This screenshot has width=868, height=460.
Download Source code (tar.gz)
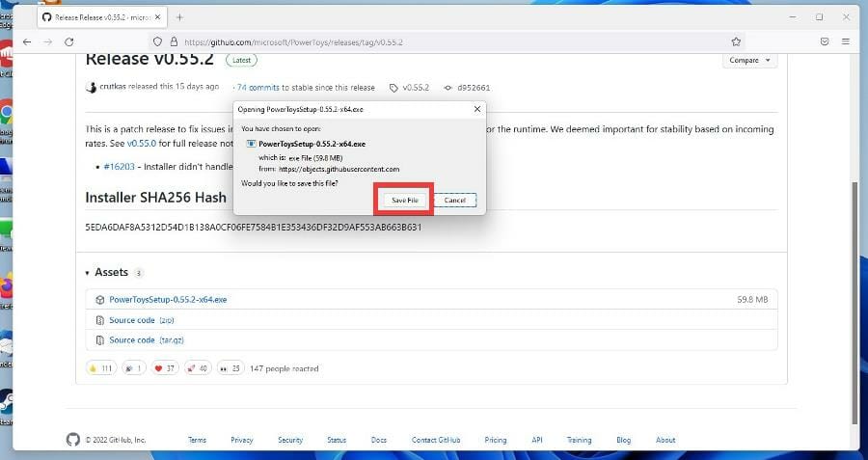(147, 339)
